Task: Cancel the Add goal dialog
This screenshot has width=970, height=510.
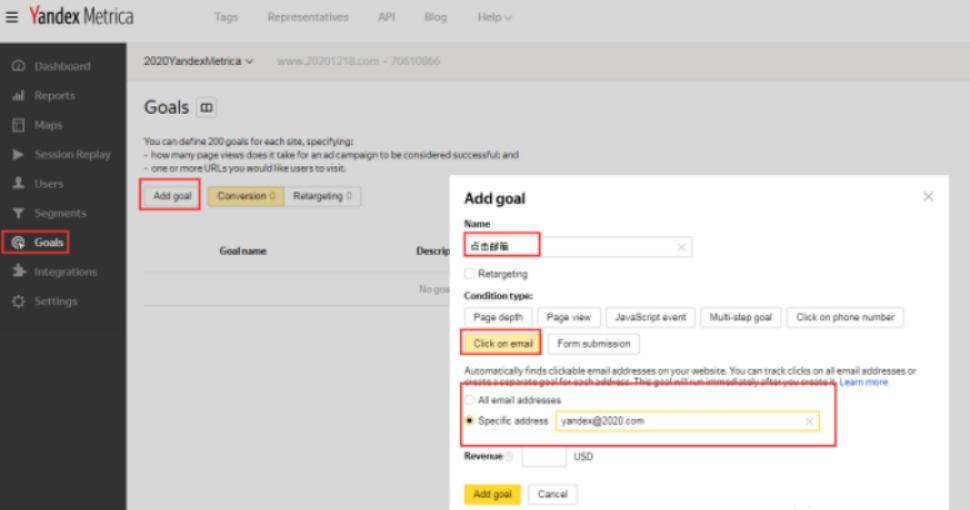Action: point(552,494)
